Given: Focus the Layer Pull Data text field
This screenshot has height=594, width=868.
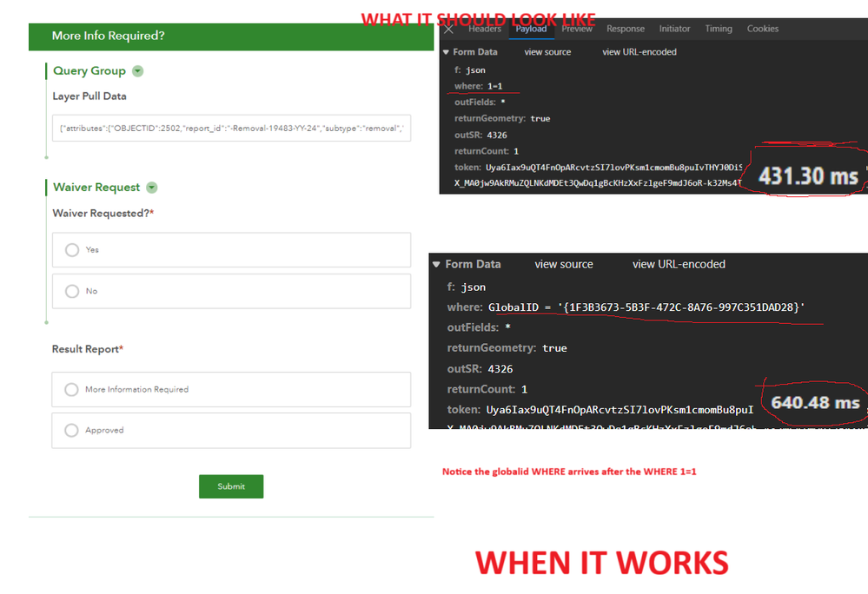Looking at the screenshot, I should [231, 129].
